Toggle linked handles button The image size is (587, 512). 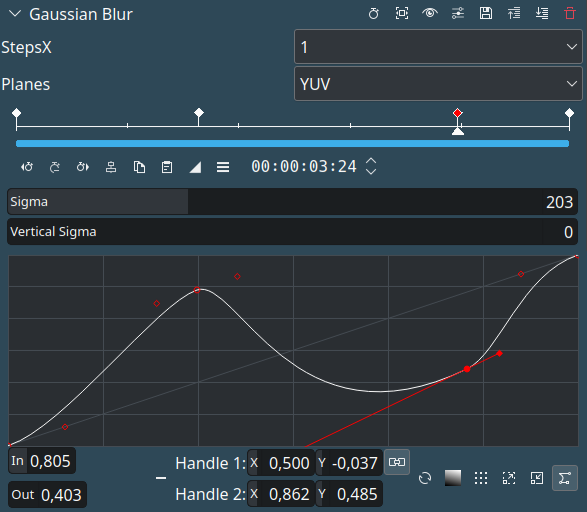click(x=397, y=462)
